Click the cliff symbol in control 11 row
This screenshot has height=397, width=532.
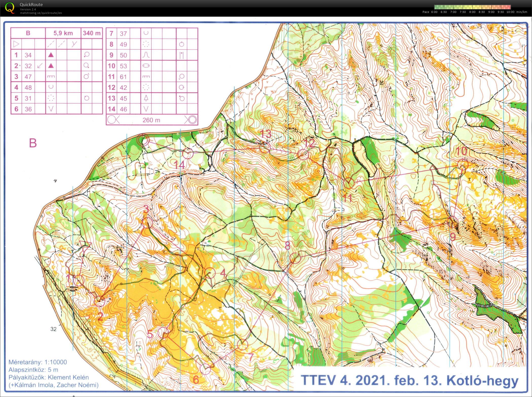pyautogui.click(x=146, y=77)
